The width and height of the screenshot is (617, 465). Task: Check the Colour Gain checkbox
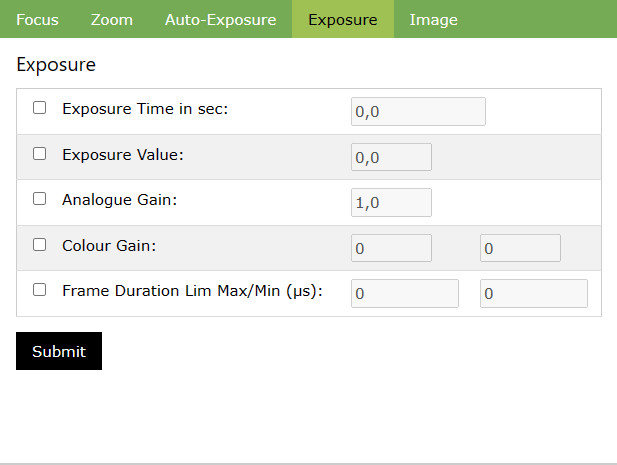[40, 244]
